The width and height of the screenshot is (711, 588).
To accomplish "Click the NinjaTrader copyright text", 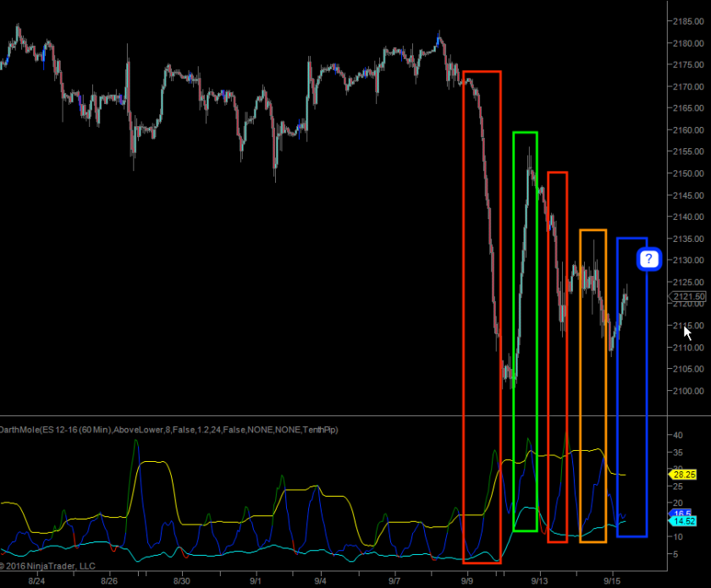I will [49, 566].
